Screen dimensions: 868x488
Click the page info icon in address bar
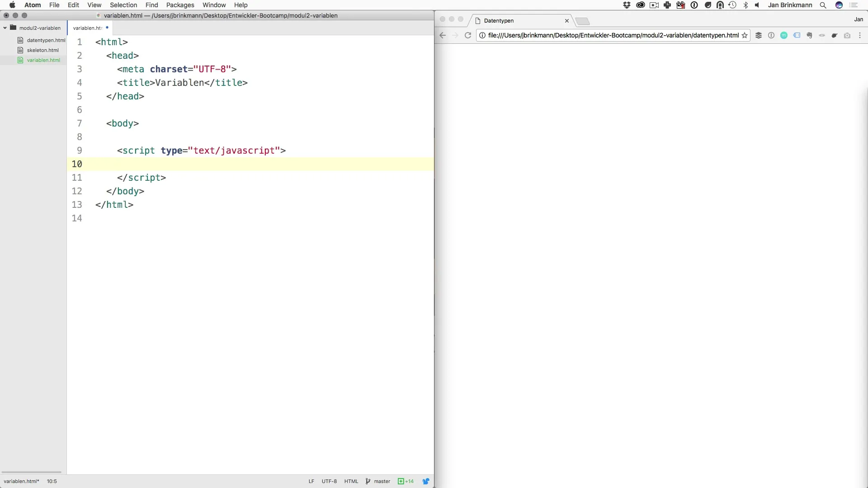[482, 35]
